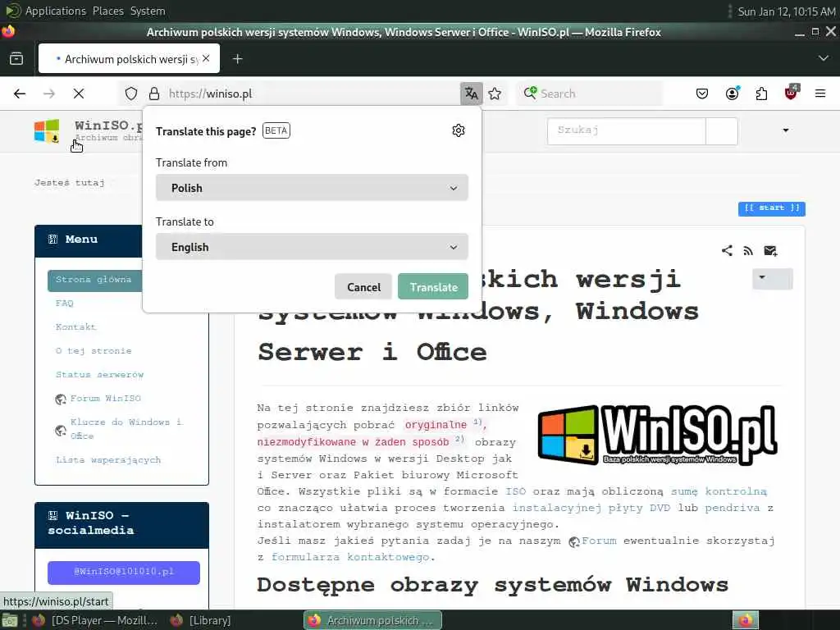This screenshot has width=840, height=630.
Task: Click the translate page icon in address bar
Action: coord(472,94)
